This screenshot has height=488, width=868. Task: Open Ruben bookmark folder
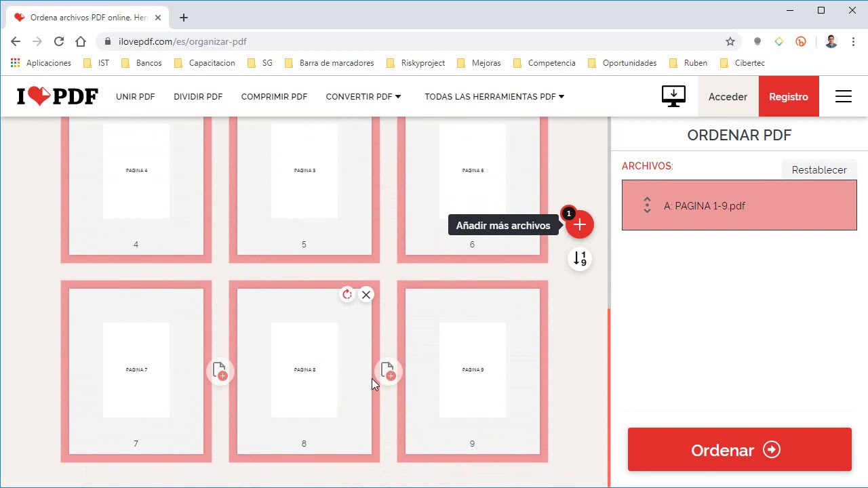688,63
